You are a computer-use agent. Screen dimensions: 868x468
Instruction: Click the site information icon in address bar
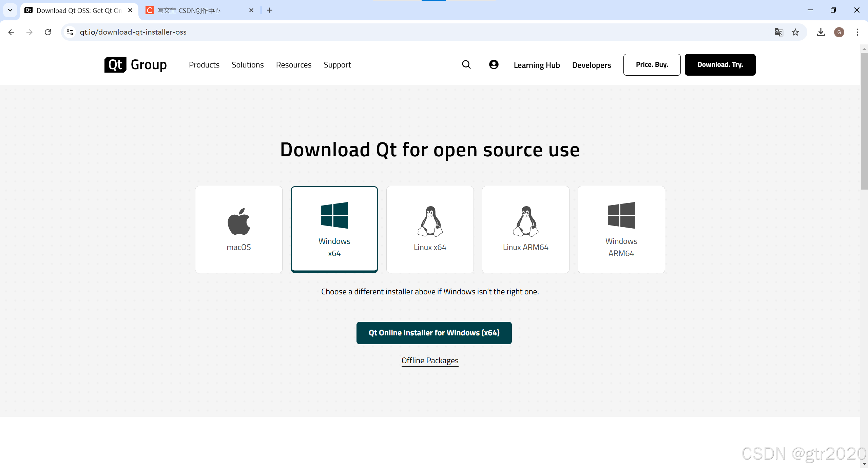70,32
